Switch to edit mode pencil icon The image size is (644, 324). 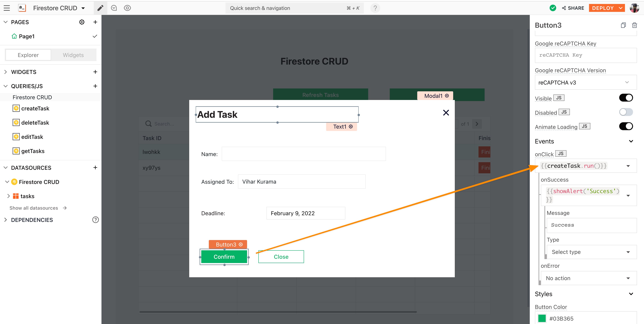point(100,8)
